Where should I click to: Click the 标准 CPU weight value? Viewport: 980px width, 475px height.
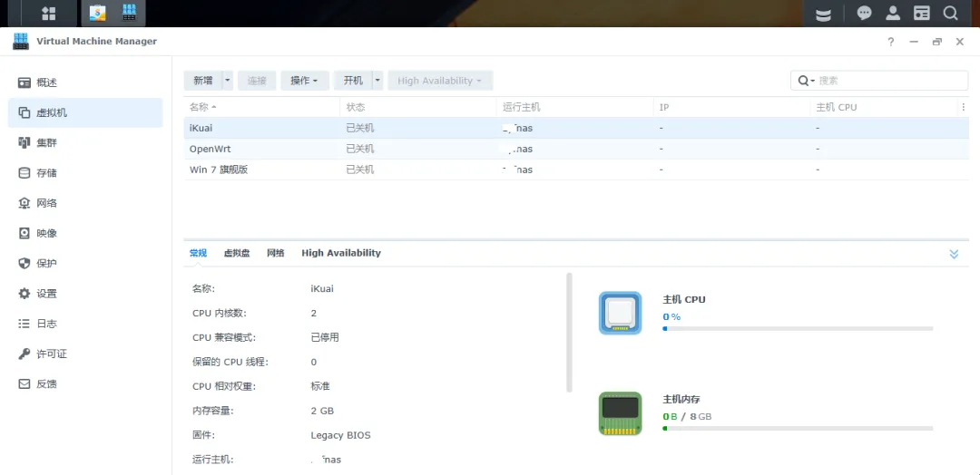coord(320,386)
